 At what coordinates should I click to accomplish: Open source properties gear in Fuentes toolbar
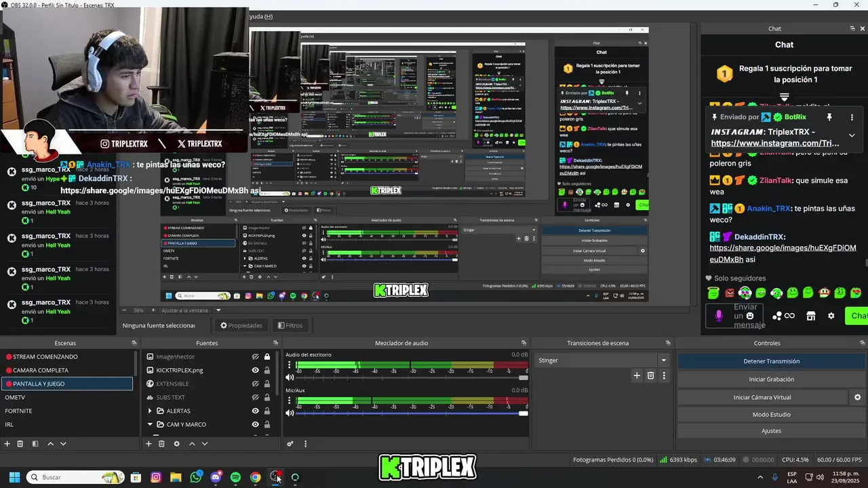pos(176,444)
